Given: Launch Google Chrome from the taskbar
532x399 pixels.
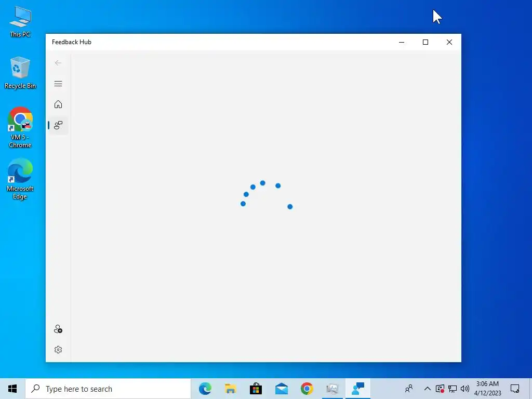Looking at the screenshot, I should click(x=307, y=389).
